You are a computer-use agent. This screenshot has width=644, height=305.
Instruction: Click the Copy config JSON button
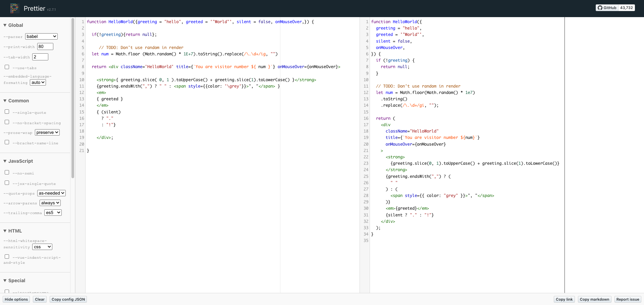68,299
